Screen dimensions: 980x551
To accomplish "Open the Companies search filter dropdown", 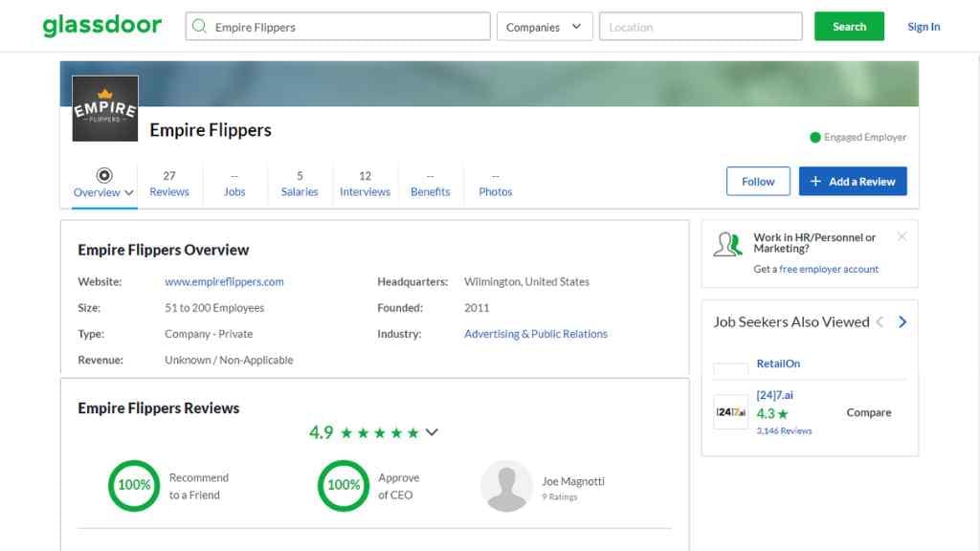I will pos(544,27).
